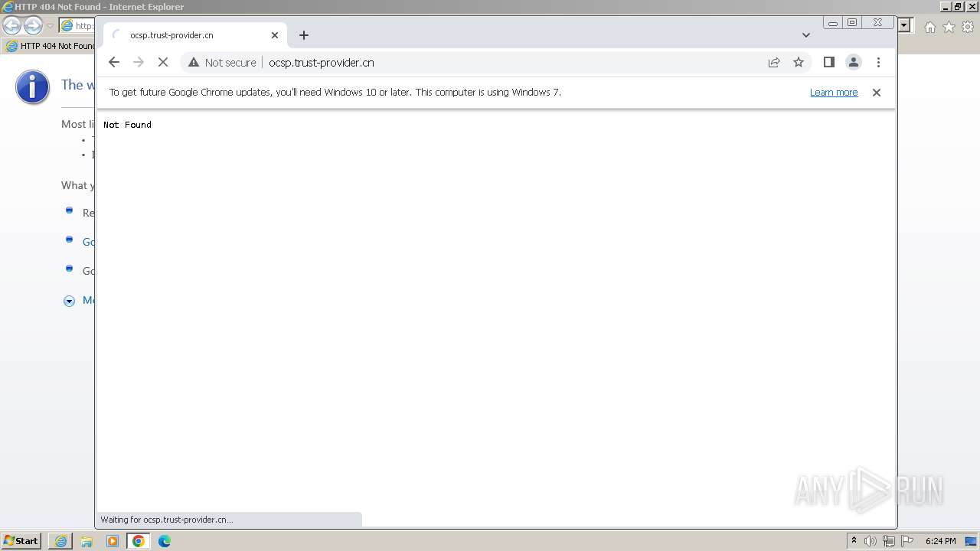This screenshot has height=551, width=980.
Task: Open Internet Explorer tools gear
Action: click(968, 27)
